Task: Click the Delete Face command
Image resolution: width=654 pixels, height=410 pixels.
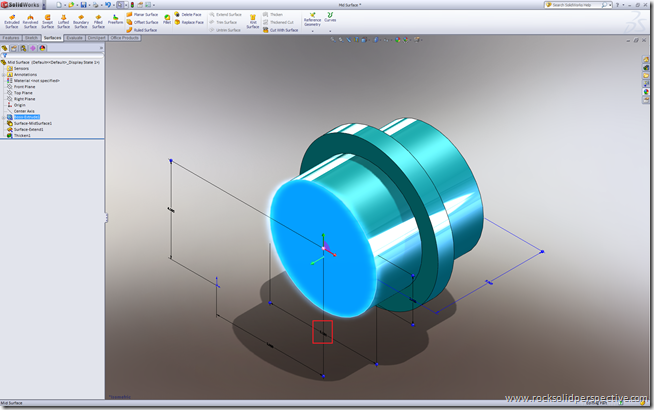Action: 188,14
